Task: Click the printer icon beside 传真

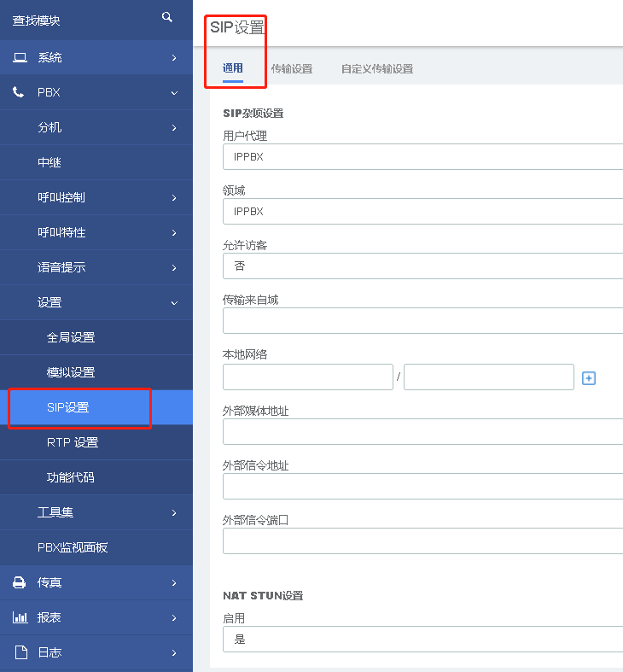Action: point(19,582)
